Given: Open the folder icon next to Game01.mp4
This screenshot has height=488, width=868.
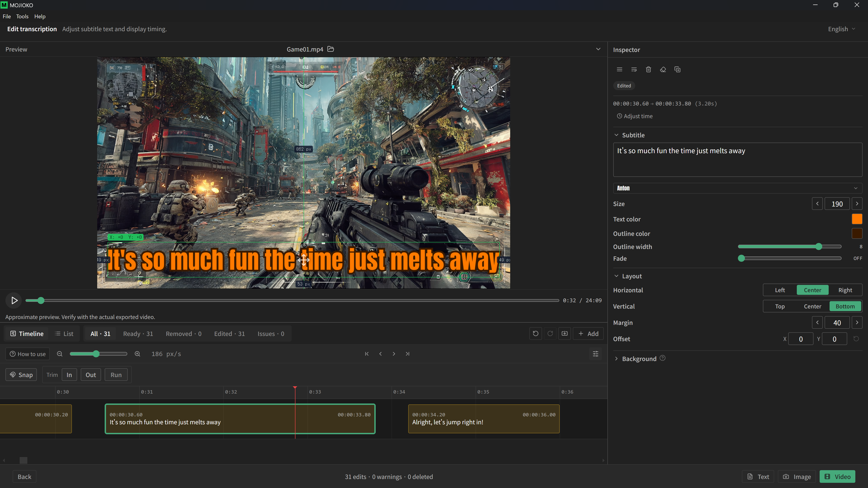Looking at the screenshot, I should click(330, 49).
